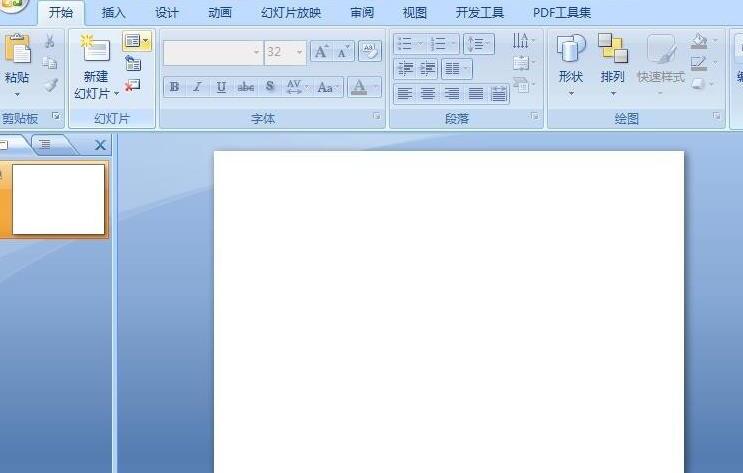
Task: Switch to the 动画 tab
Action: tap(220, 13)
